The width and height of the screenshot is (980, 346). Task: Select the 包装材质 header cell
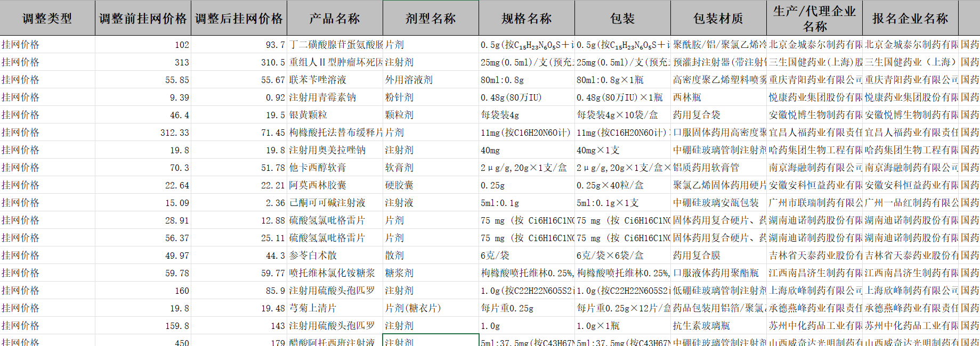[718, 19]
